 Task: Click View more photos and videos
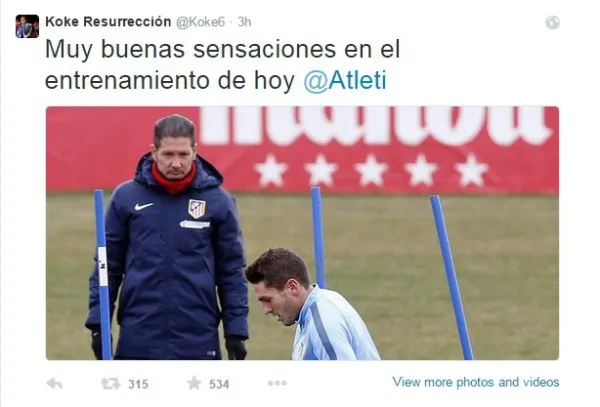(x=476, y=382)
